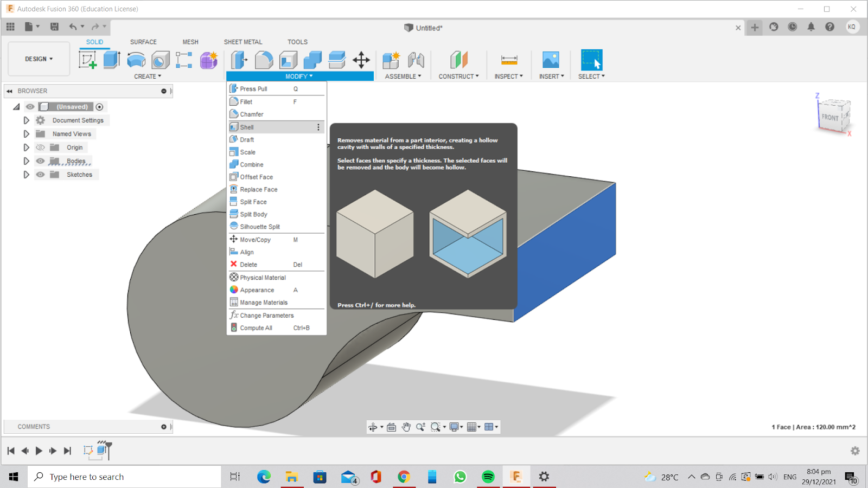This screenshot has width=868, height=488.
Task: Click the Press Pull toolbar icon
Action: 239,60
